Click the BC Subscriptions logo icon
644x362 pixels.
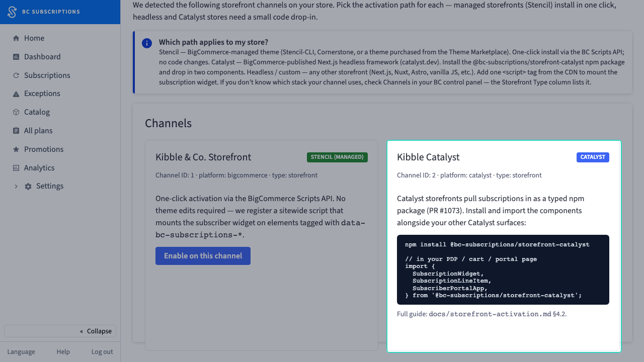pos(12,12)
